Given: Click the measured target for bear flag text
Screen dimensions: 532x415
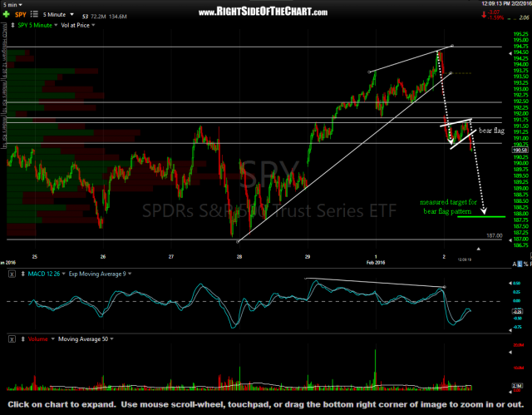Looking at the screenshot, I should [x=448, y=206].
